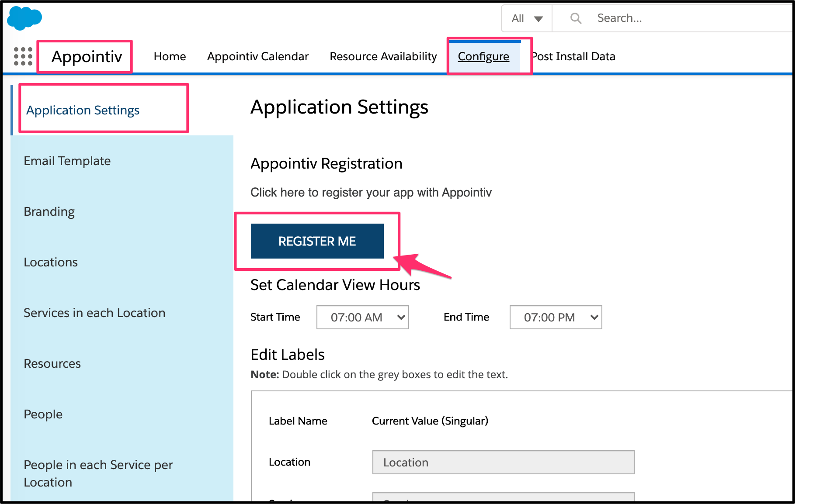Open the App Launcher dots grid
Viewport: 813px width, 504px height.
coord(23,56)
